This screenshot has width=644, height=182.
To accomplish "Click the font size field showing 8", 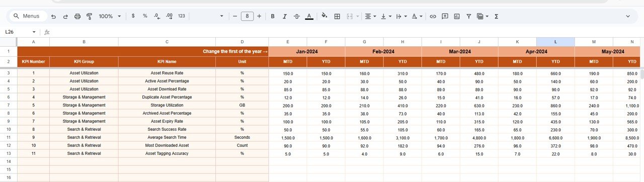I will tap(247, 16).
